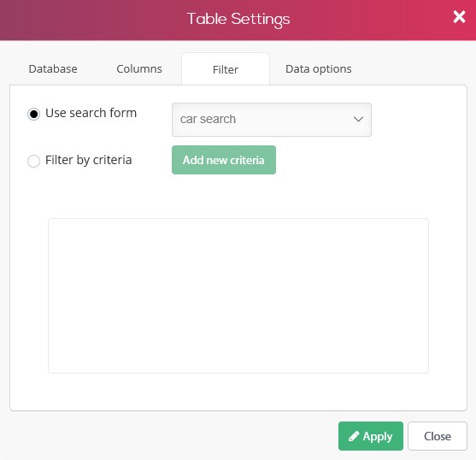Select the Filter by criteria radio button
The height and width of the screenshot is (460, 476).
coord(33,161)
